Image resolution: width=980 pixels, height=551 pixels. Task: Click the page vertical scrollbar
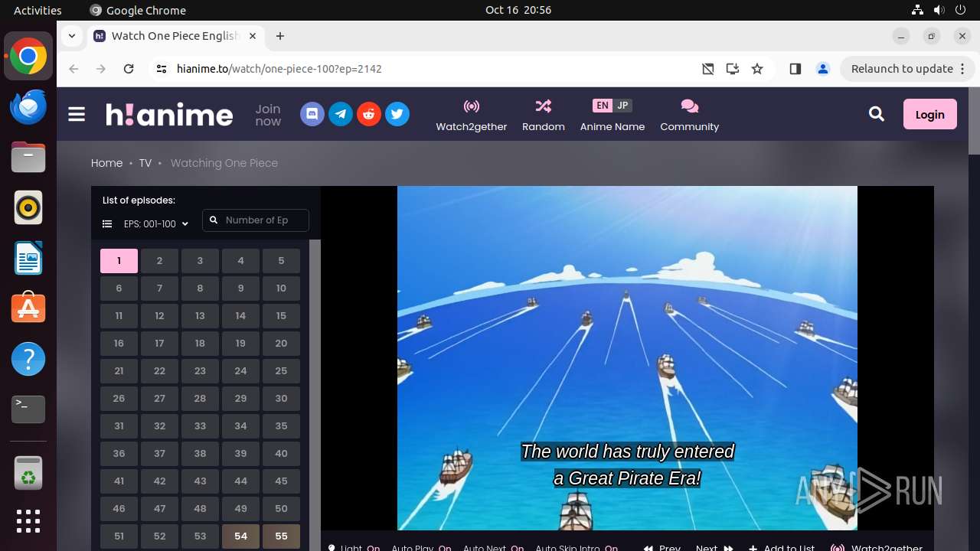click(974, 122)
